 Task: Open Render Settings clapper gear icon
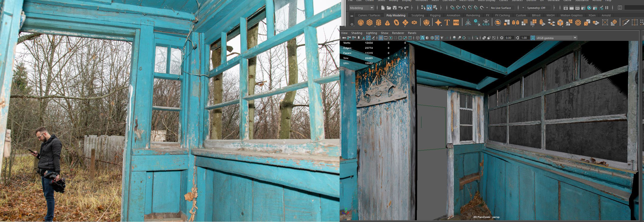[583, 8]
